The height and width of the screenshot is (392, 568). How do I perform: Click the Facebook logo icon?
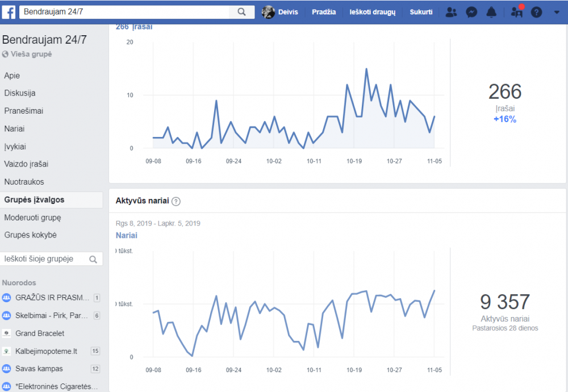point(9,12)
